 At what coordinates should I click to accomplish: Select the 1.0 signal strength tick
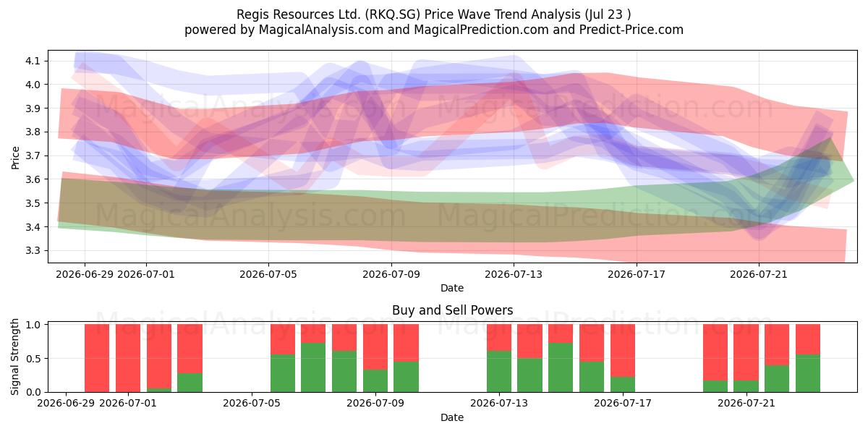tap(35, 325)
